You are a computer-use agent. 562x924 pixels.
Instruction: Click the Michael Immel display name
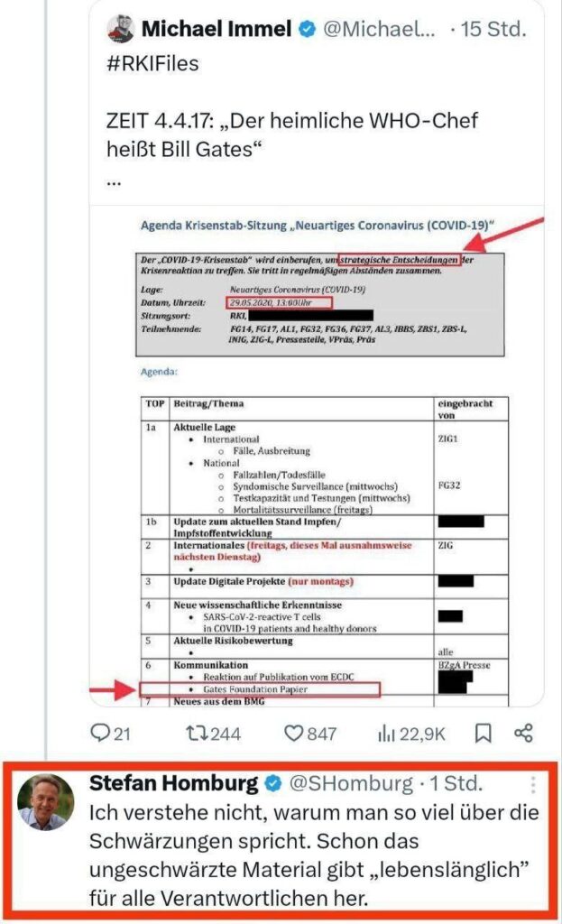click(217, 30)
